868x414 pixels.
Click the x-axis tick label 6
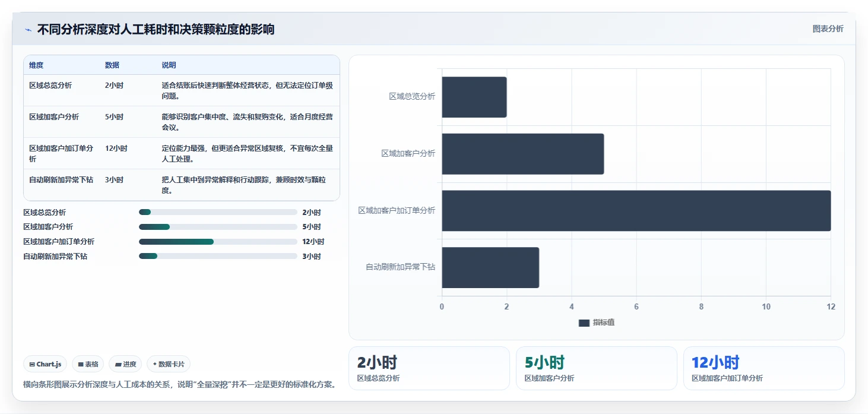pos(636,307)
